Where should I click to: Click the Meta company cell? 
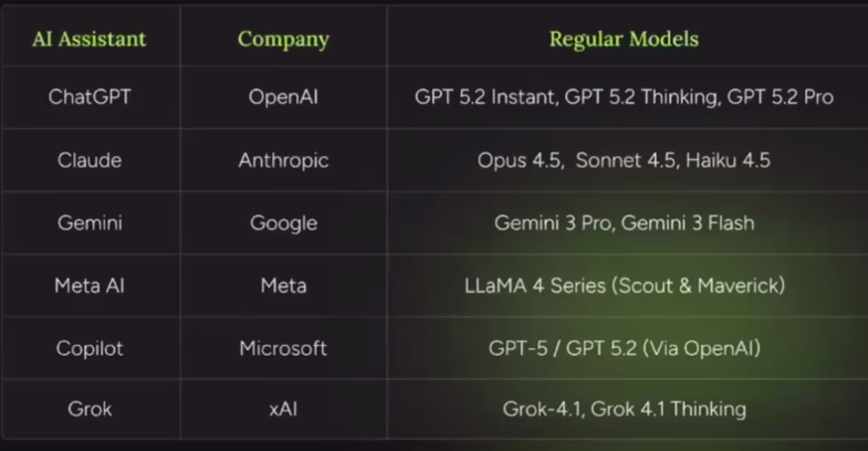pyautogui.click(x=284, y=285)
